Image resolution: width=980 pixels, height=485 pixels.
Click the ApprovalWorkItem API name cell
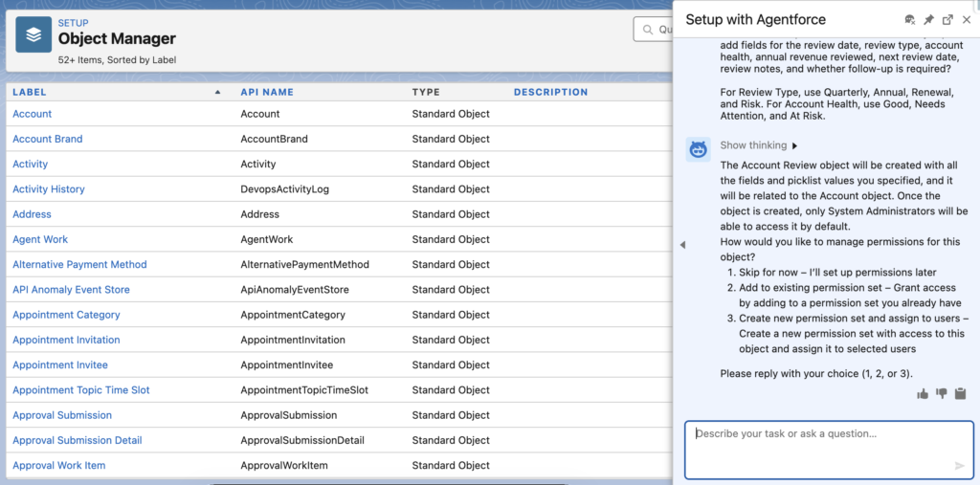[x=283, y=465]
